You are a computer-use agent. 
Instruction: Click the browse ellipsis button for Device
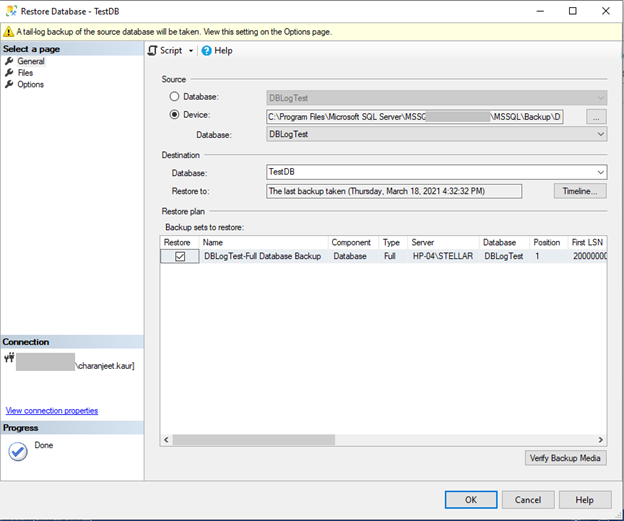coord(596,116)
